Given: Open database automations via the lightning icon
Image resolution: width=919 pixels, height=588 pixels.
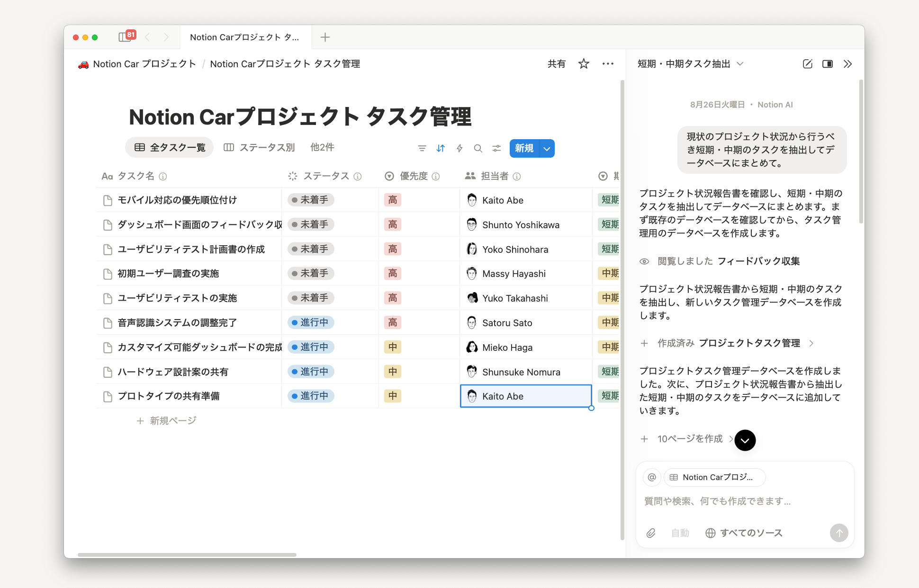Looking at the screenshot, I should pyautogui.click(x=459, y=148).
